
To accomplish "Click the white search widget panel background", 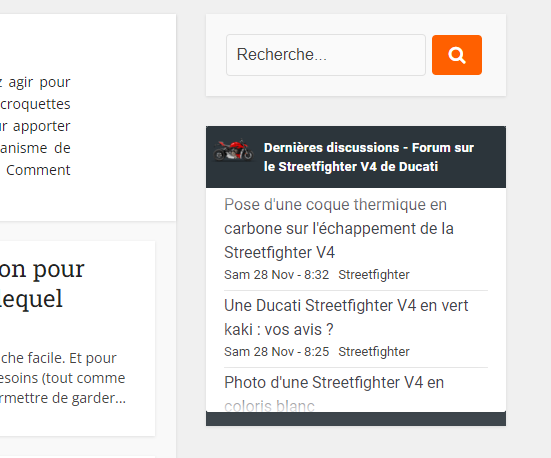I will (x=356, y=86).
